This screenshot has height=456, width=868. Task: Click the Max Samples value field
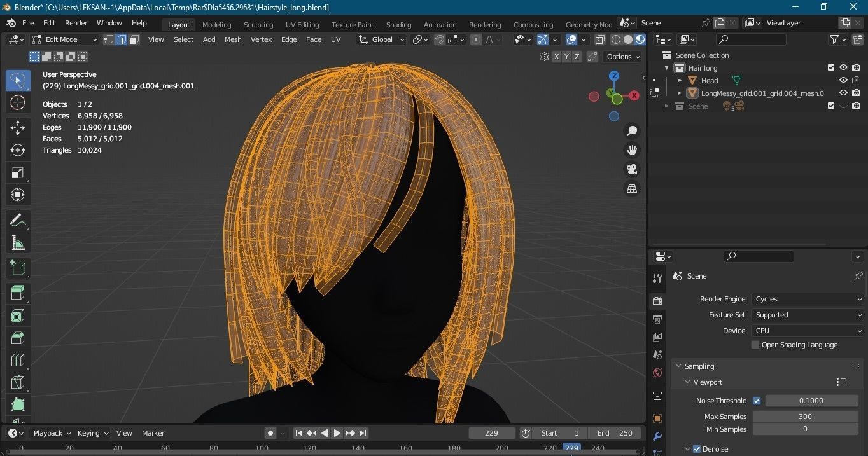(805, 417)
